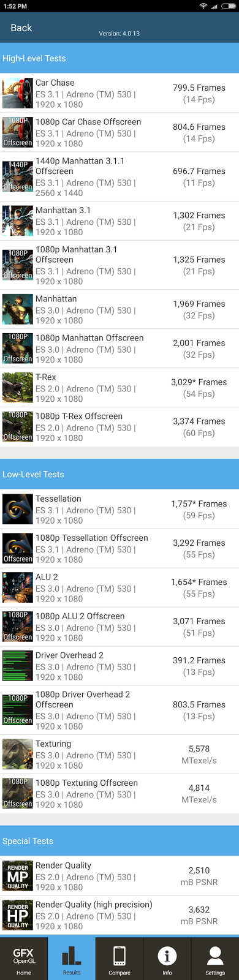Screen dimensions: 239x980
Task: Tap the Low-Level Tests section header
Action: pos(120,474)
